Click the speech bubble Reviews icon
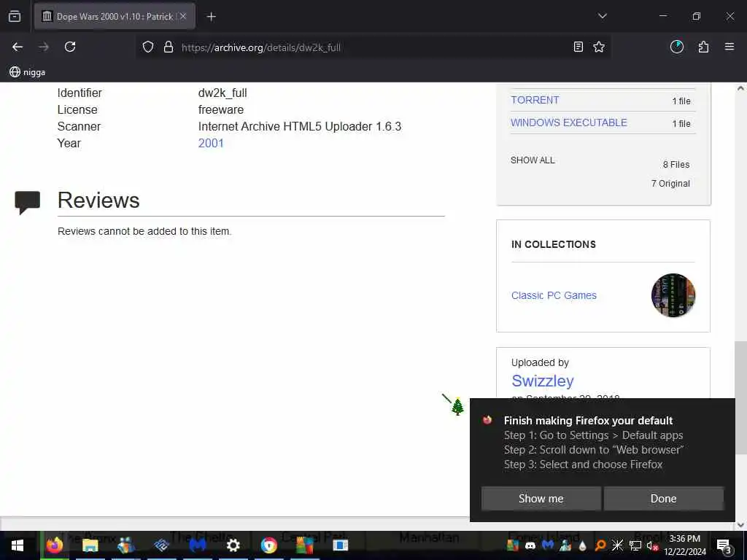The height and width of the screenshot is (560, 747). [27, 203]
